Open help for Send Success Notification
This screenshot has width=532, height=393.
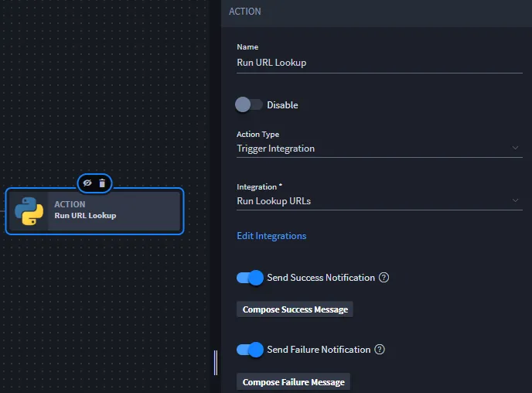pos(384,278)
